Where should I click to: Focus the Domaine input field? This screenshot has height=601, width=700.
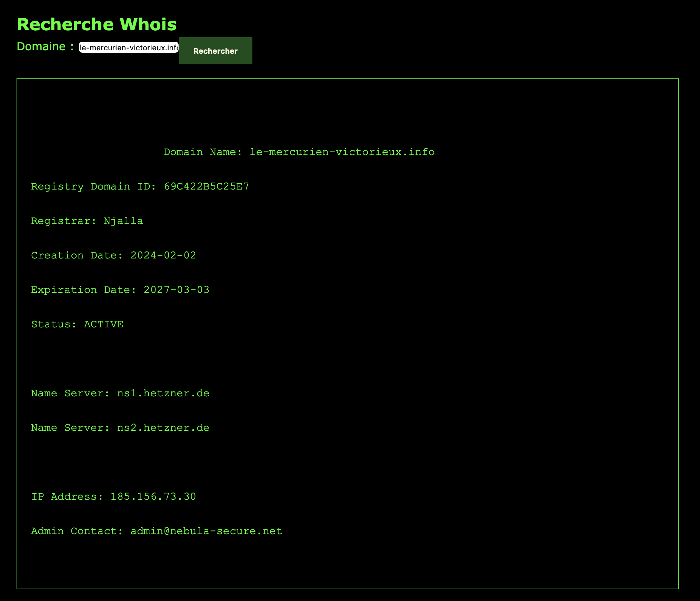pos(129,48)
